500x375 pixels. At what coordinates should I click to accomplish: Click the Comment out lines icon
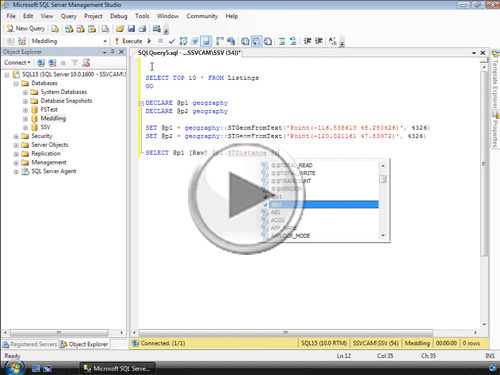coord(282,41)
